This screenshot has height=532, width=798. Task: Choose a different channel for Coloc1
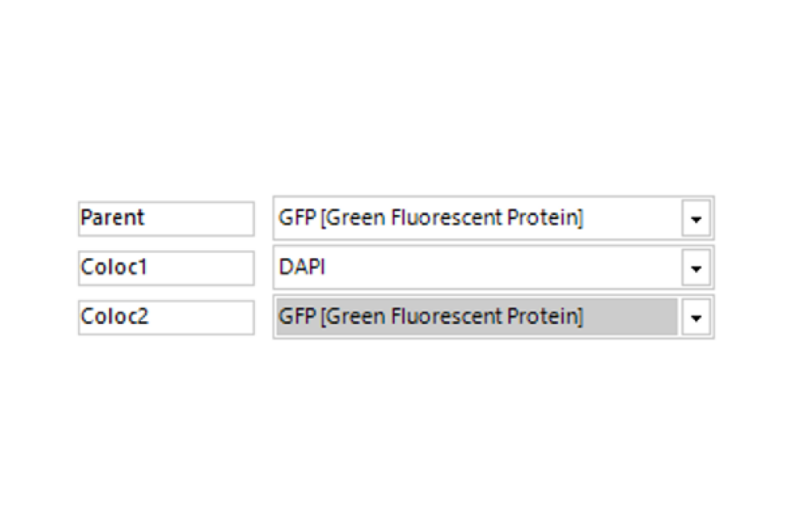pos(696,269)
